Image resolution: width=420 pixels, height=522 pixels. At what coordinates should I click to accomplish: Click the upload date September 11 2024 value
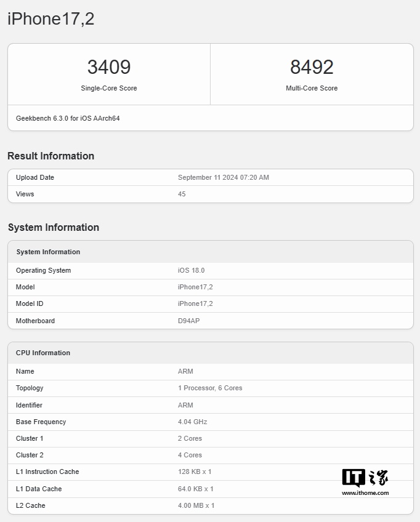coord(223,177)
